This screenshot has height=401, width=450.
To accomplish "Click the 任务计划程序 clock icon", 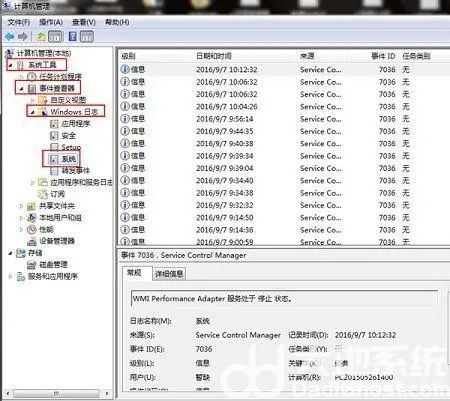I will (x=32, y=77).
